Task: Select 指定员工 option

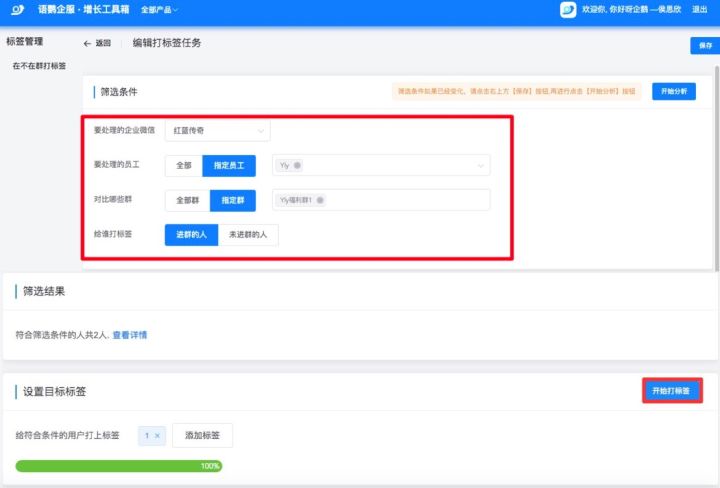Action: tap(229, 165)
